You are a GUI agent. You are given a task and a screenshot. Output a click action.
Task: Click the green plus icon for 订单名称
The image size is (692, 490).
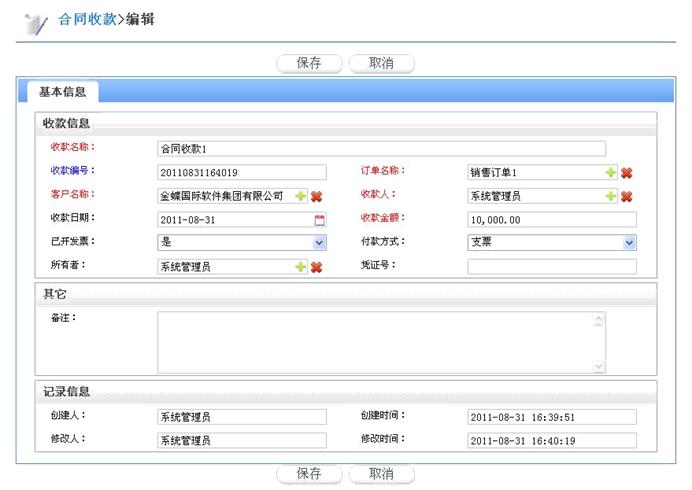point(610,173)
